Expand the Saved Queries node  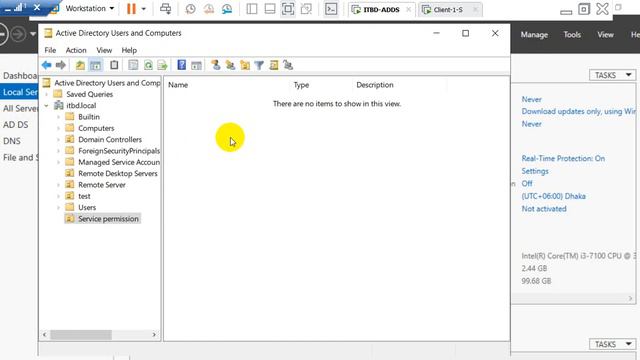click(x=47, y=94)
